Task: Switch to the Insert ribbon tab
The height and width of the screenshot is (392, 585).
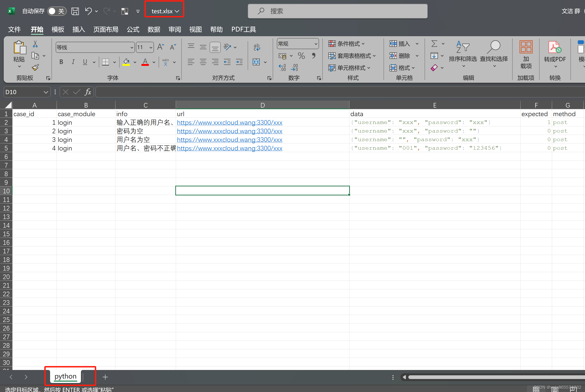Action: pyautogui.click(x=79, y=29)
